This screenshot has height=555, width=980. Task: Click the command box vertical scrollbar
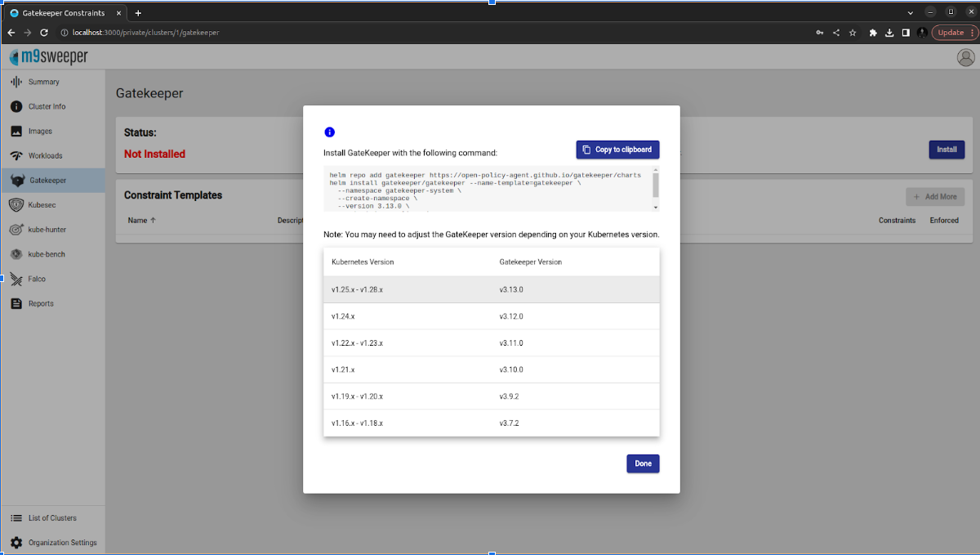655,186
